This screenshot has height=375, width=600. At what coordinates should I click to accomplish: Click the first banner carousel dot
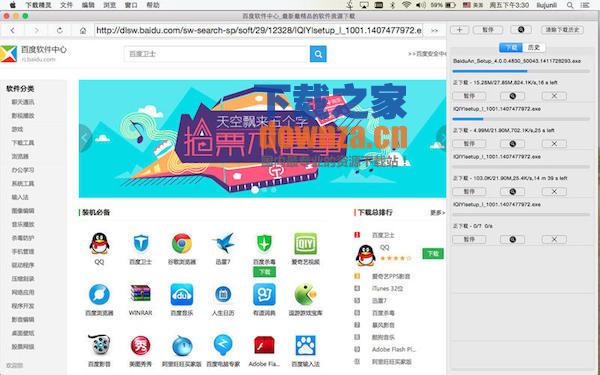pos(255,189)
